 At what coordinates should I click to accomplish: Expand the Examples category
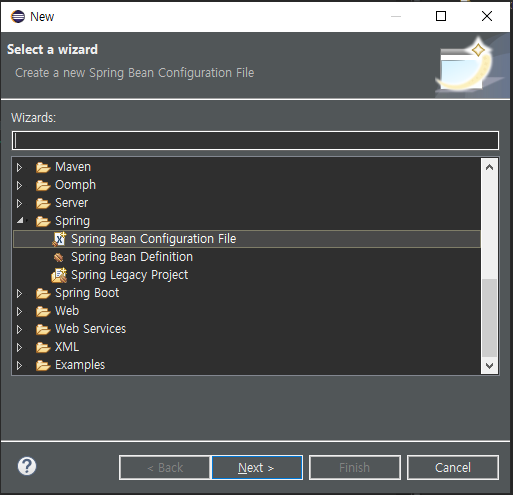(x=19, y=365)
